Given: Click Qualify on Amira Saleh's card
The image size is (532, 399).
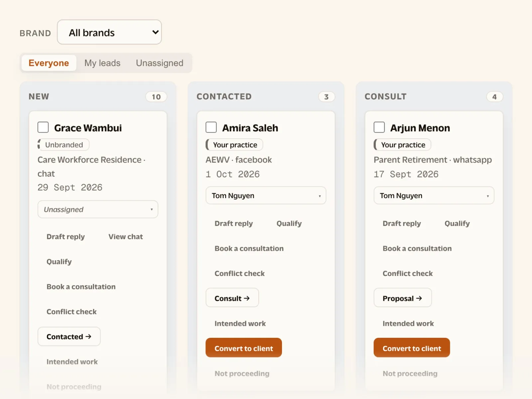Looking at the screenshot, I should (289, 223).
